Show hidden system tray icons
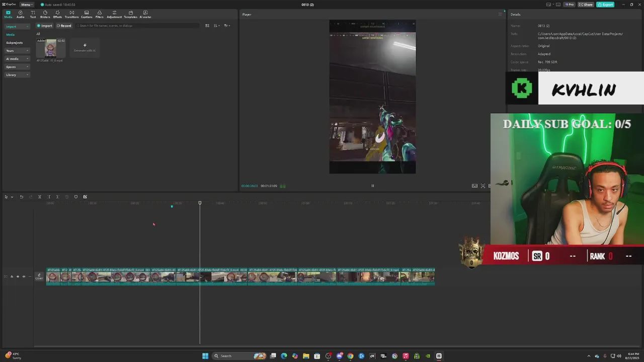The height and width of the screenshot is (362, 644). point(589,356)
